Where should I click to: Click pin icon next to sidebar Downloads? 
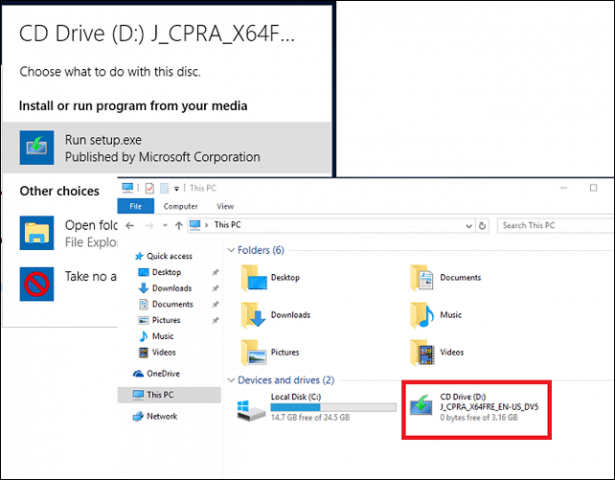pyautogui.click(x=215, y=289)
